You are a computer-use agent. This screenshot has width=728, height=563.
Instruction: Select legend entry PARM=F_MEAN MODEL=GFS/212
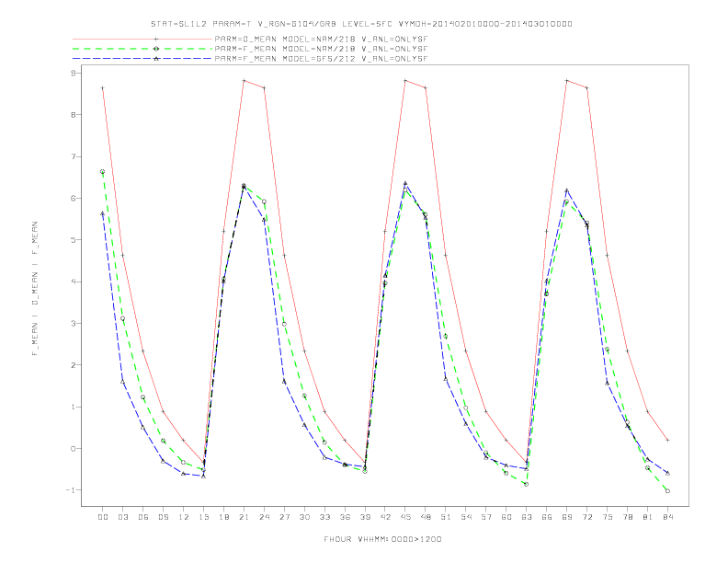[x=321, y=59]
